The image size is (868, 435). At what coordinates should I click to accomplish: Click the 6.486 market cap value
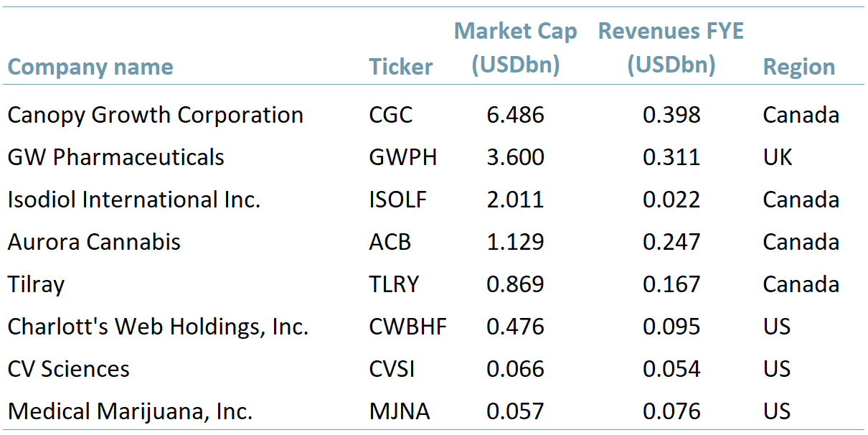point(515,115)
